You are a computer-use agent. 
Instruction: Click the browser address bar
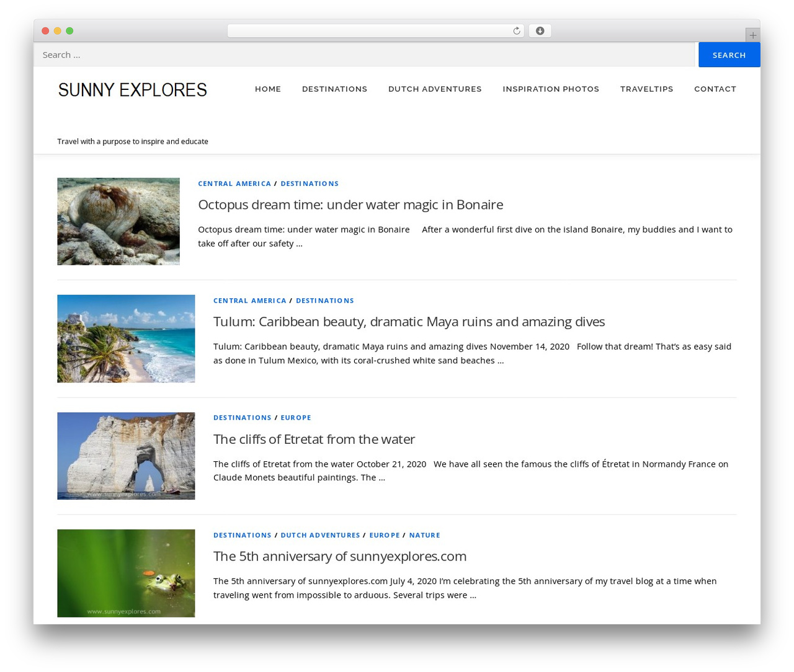(x=375, y=31)
